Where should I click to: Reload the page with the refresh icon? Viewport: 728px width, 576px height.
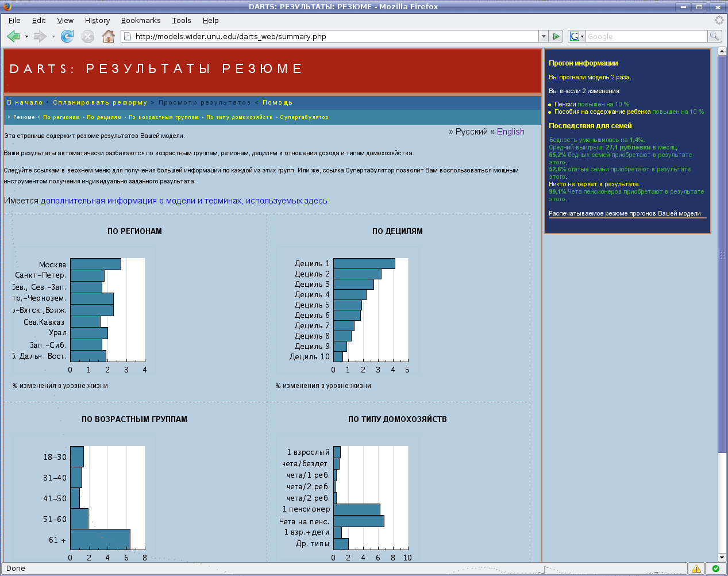pos(67,37)
